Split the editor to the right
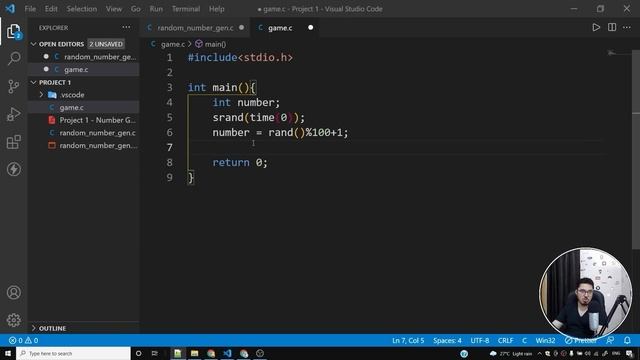640x360 pixels. pyautogui.click(x=612, y=28)
